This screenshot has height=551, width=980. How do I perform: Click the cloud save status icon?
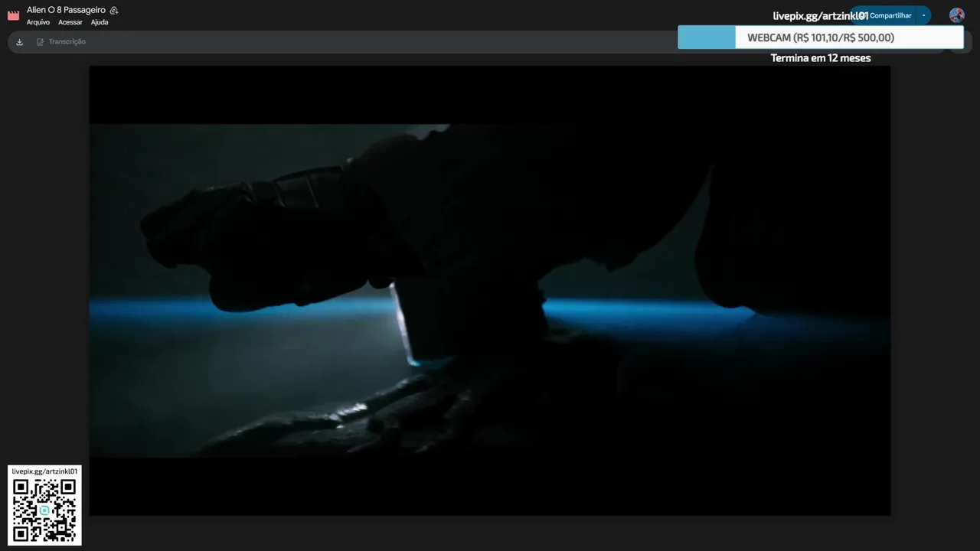tap(114, 11)
